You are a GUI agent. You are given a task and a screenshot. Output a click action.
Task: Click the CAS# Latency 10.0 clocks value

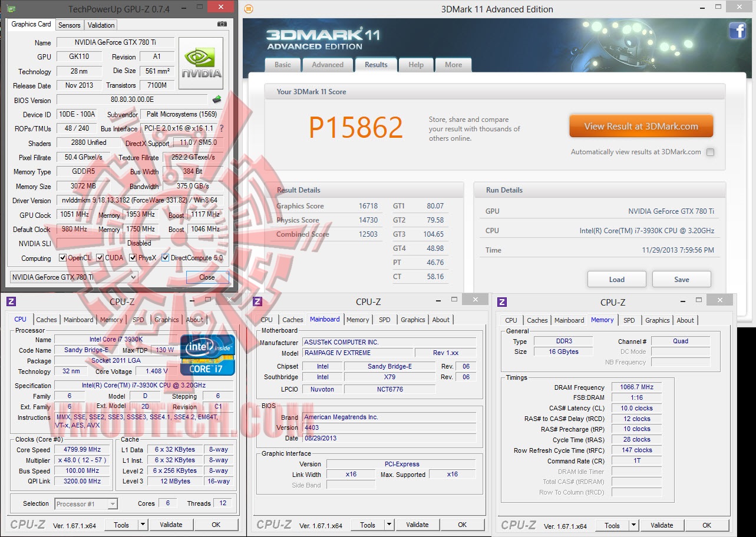[x=637, y=408]
